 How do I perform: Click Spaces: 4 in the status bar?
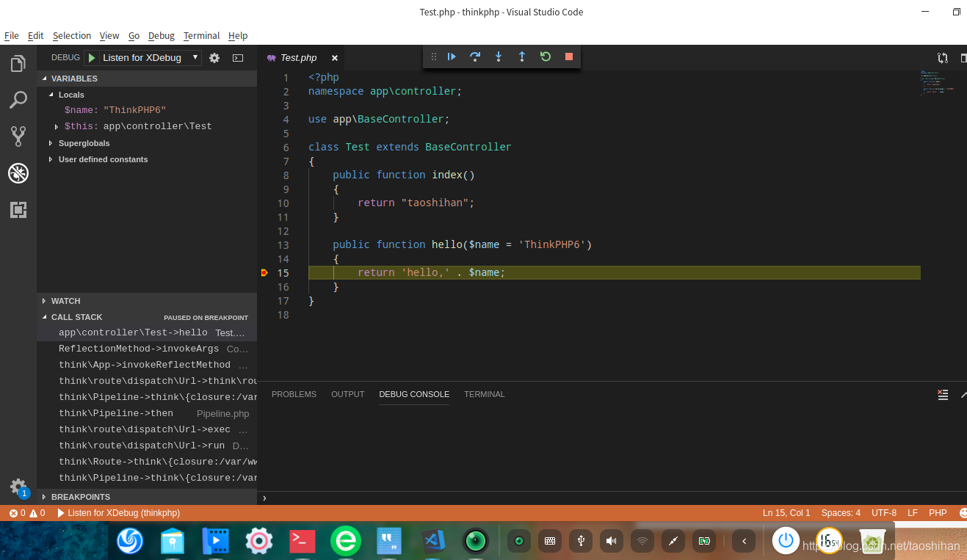840,513
